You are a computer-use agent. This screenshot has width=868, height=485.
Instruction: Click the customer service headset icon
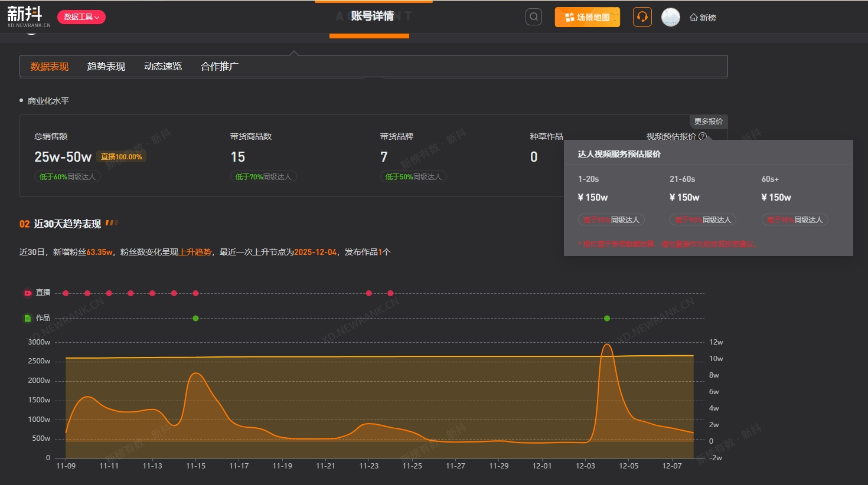click(x=642, y=17)
